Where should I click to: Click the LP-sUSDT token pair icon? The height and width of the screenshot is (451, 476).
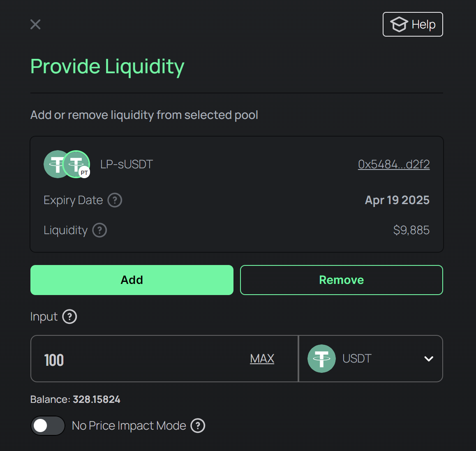(66, 164)
